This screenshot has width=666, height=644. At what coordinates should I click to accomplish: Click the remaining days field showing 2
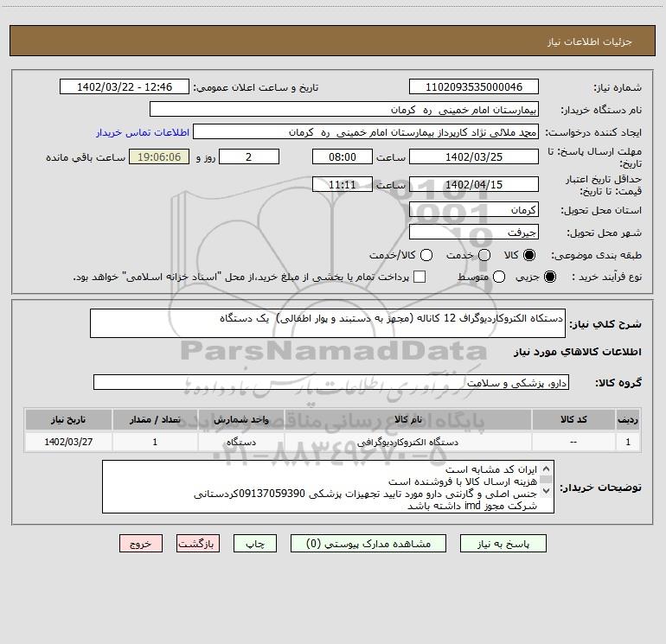click(x=249, y=156)
